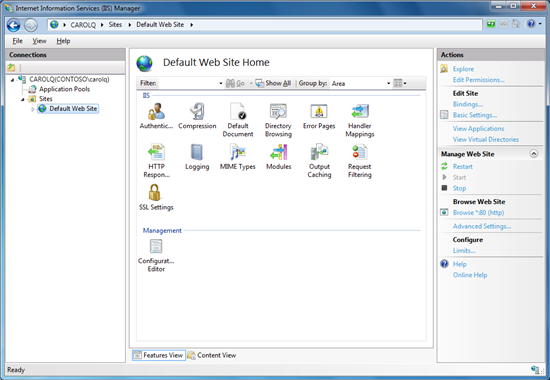Screen dimensions: 550x380
Task: Open the Default Document feature
Action: tap(238, 120)
